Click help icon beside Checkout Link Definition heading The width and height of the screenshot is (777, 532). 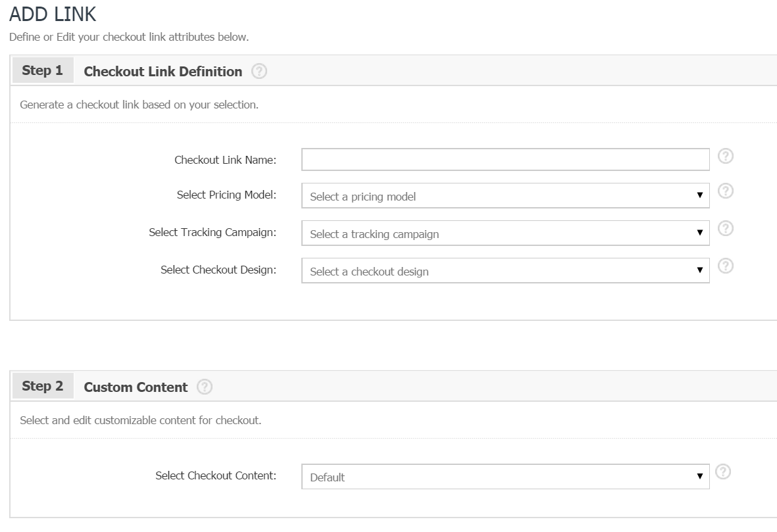tap(259, 72)
